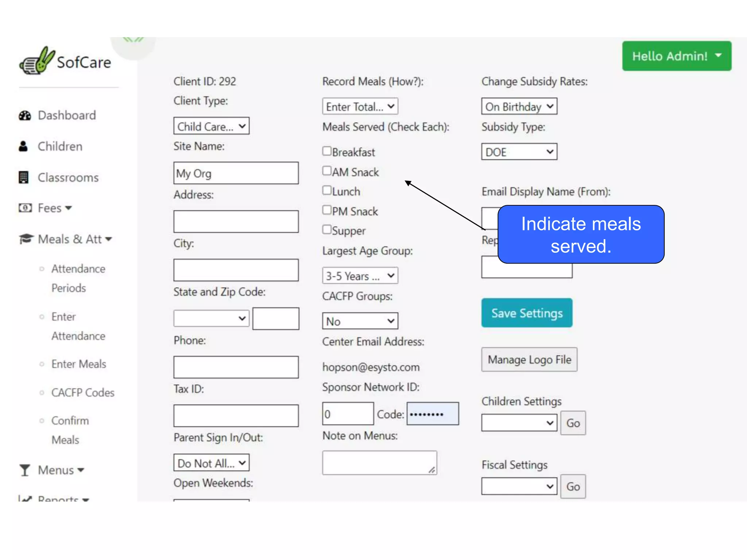Click the Zip Code input field
Viewport: 747px width, 560px height.
pos(276,319)
